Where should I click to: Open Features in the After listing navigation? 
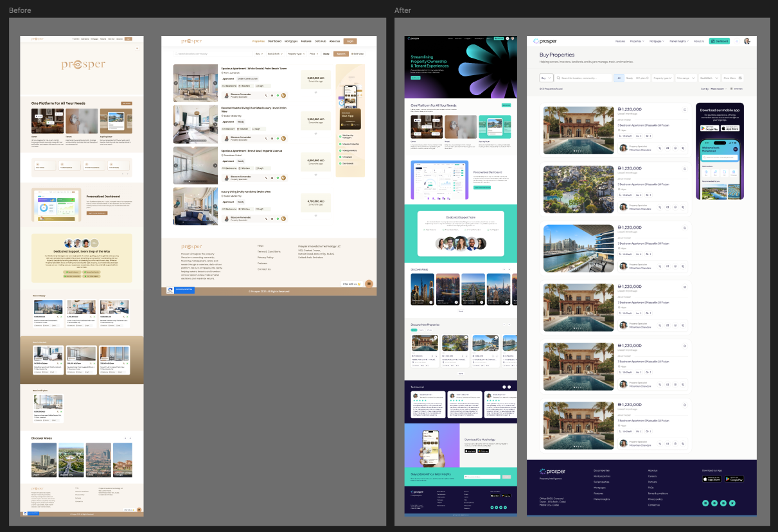[x=620, y=41]
